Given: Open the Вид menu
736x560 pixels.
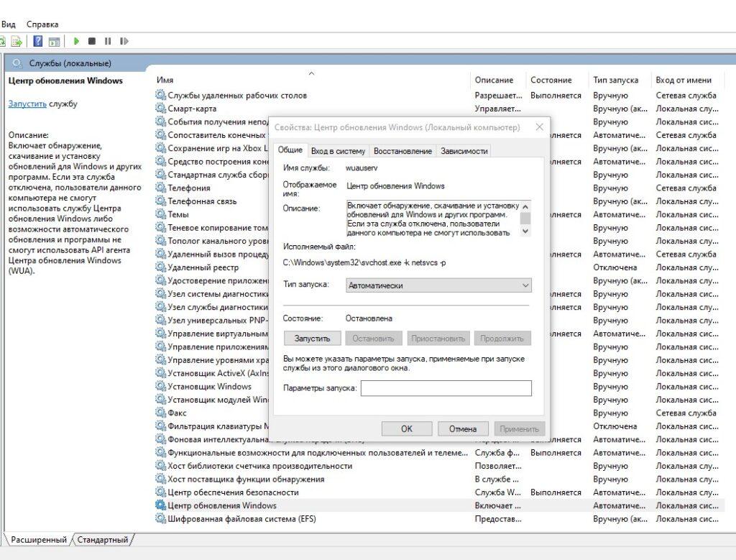Looking at the screenshot, I should 8,24.
